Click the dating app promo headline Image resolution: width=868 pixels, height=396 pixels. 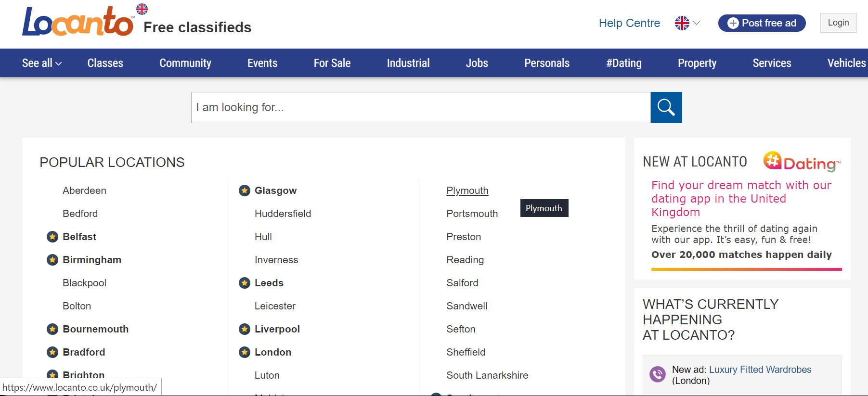tap(741, 199)
